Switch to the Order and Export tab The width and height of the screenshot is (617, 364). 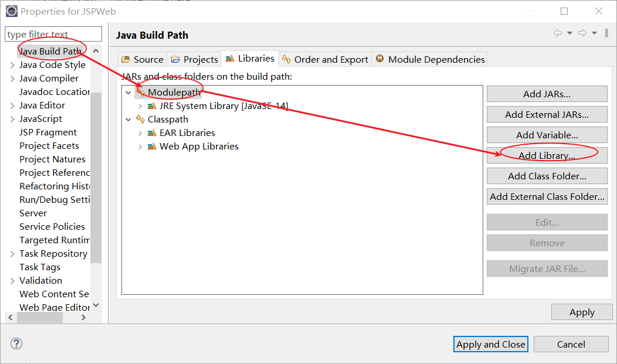326,59
